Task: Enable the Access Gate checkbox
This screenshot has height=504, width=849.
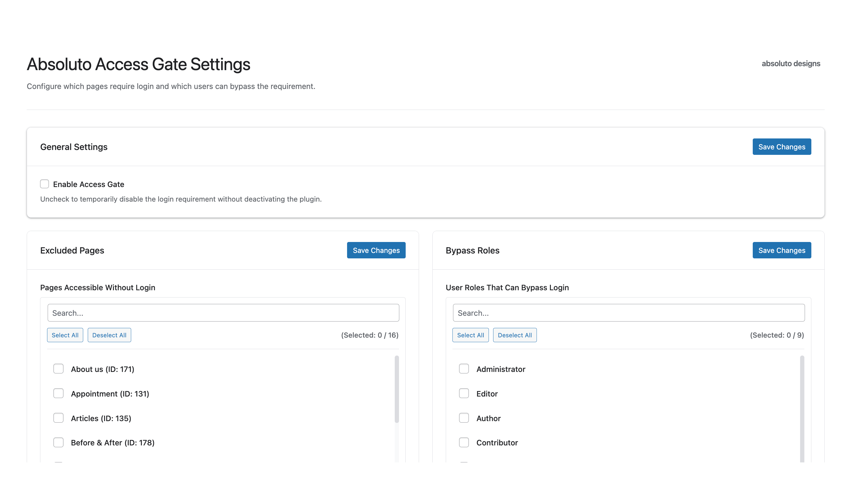Action: 45,184
